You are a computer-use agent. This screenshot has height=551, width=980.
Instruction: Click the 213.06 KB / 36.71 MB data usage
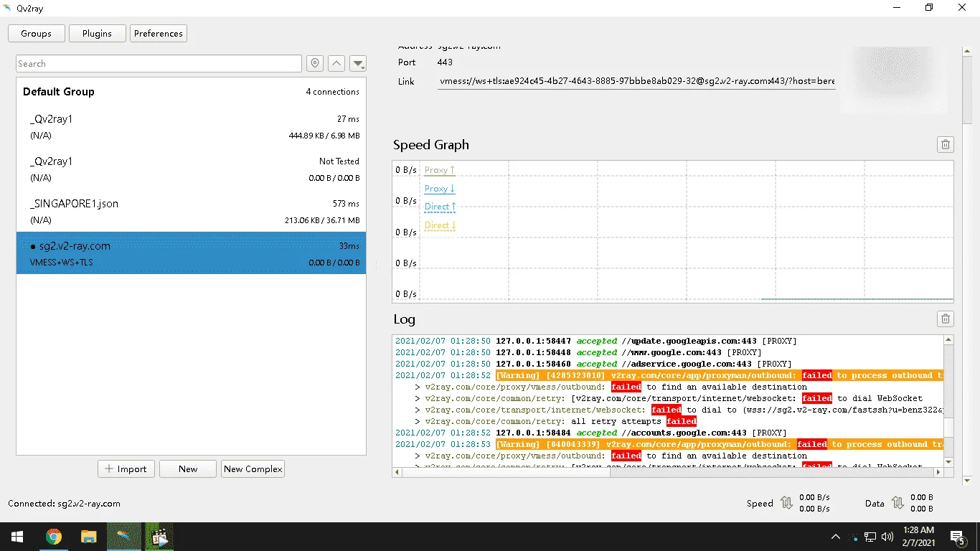[322, 220]
